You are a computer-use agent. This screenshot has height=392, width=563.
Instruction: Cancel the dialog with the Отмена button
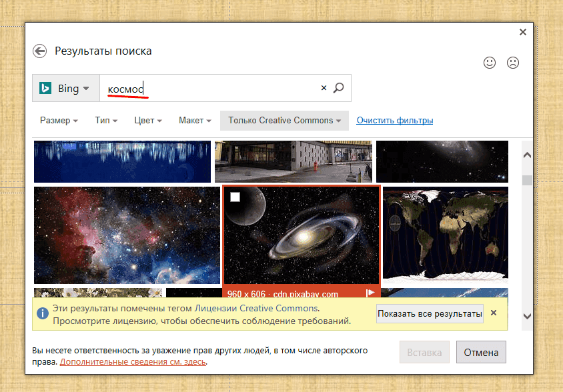480,352
